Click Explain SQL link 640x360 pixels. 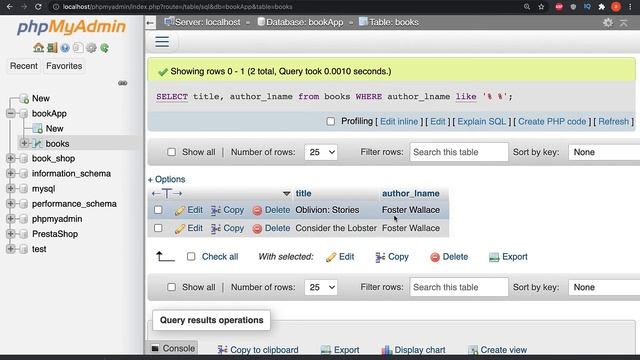click(482, 122)
